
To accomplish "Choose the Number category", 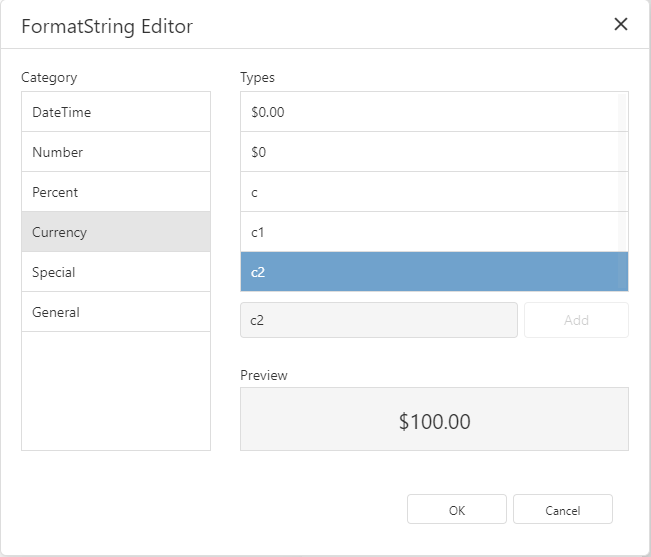I will click(x=115, y=152).
